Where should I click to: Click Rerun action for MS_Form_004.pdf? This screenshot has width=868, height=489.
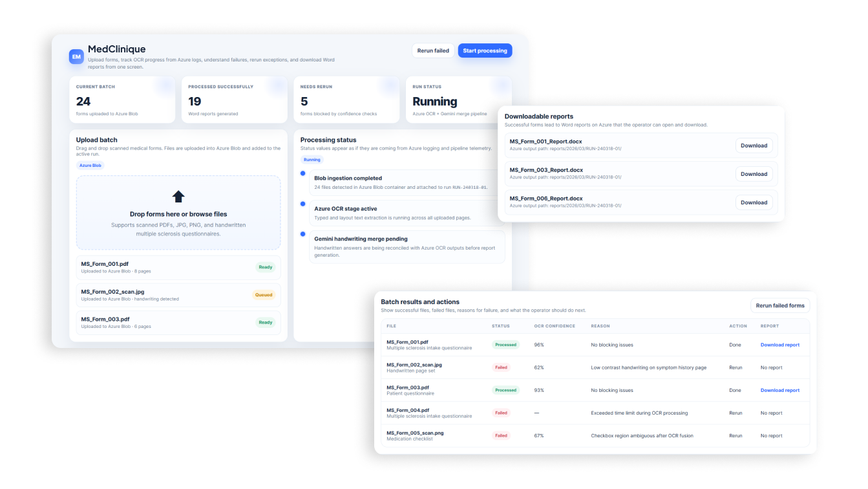coord(736,413)
